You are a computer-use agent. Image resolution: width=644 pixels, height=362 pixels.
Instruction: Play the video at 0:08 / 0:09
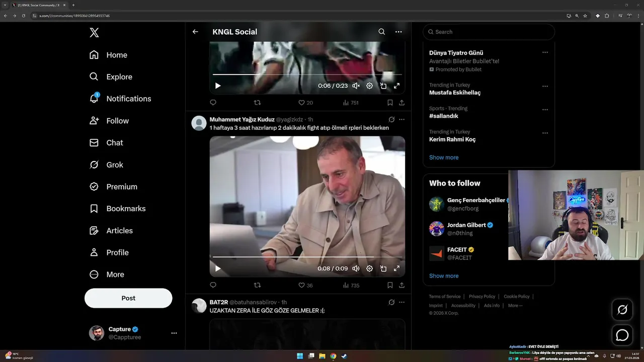pos(218,268)
